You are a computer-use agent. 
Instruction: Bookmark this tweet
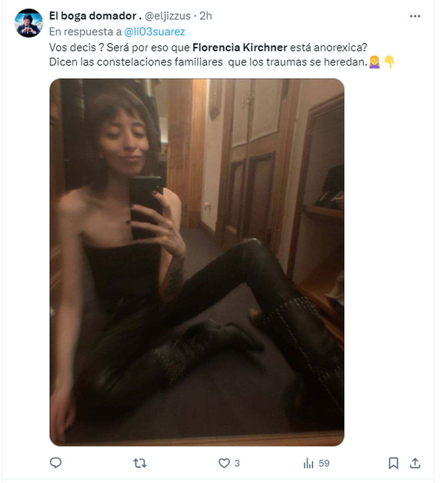click(393, 463)
